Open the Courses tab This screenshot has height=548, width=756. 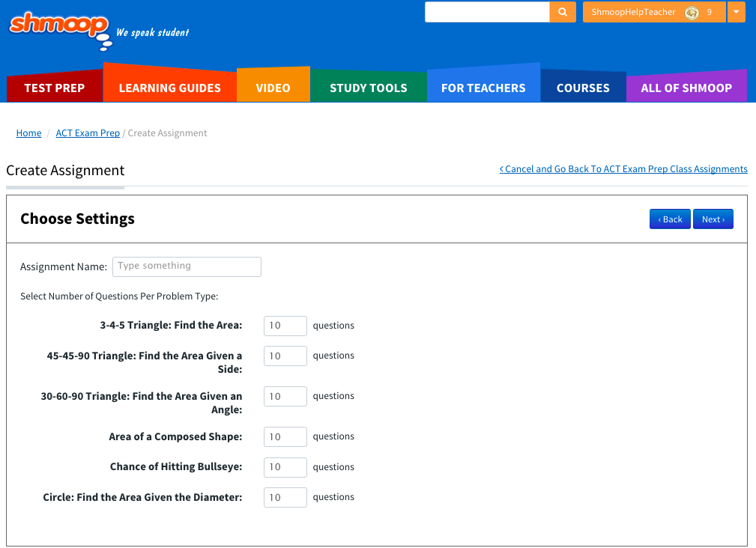(x=583, y=87)
